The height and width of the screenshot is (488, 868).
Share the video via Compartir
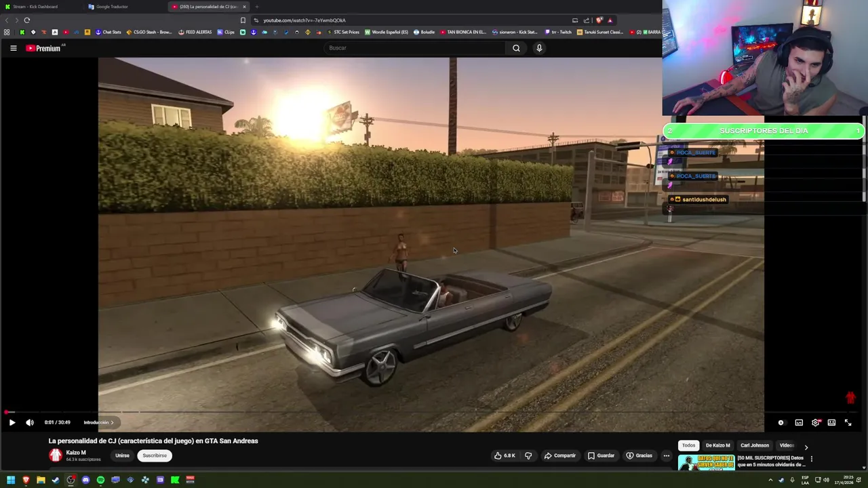tap(559, 455)
